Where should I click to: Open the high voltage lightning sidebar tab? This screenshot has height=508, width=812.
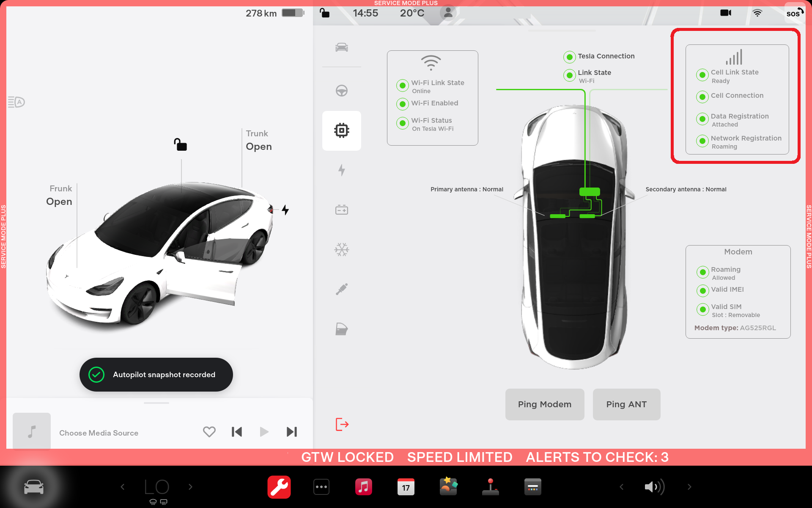(341, 170)
